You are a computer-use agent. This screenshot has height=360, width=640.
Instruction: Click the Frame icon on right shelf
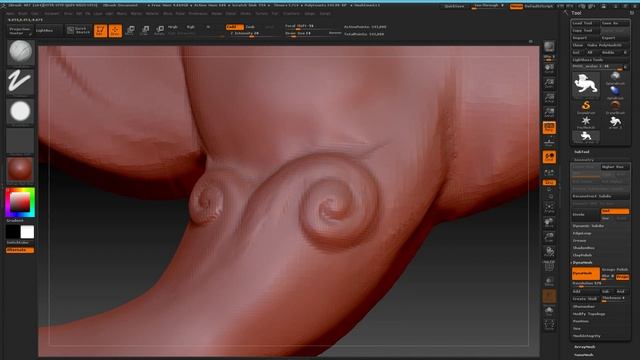pos(549,208)
